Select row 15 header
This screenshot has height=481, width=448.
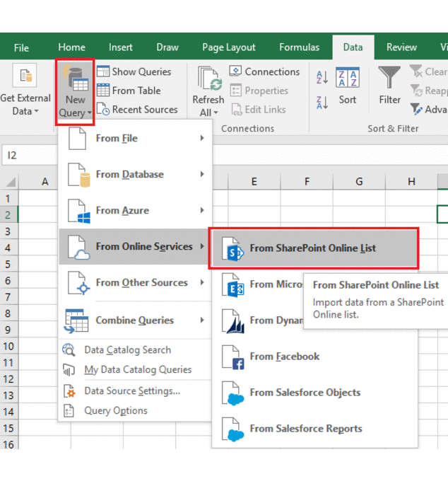tap(8, 428)
